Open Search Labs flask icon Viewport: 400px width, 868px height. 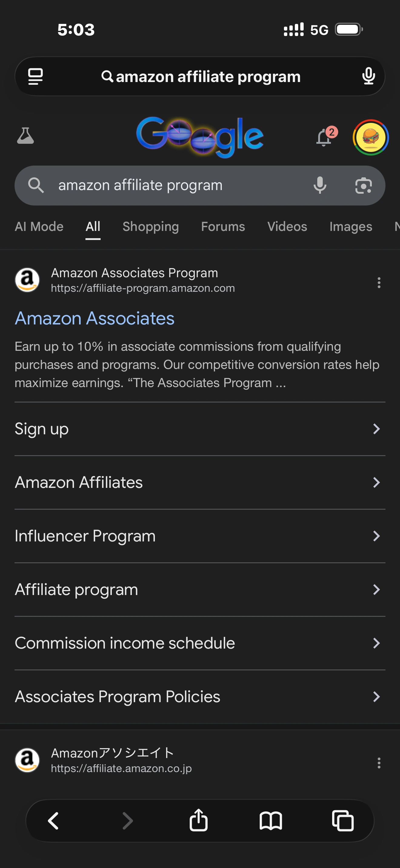[x=25, y=136]
